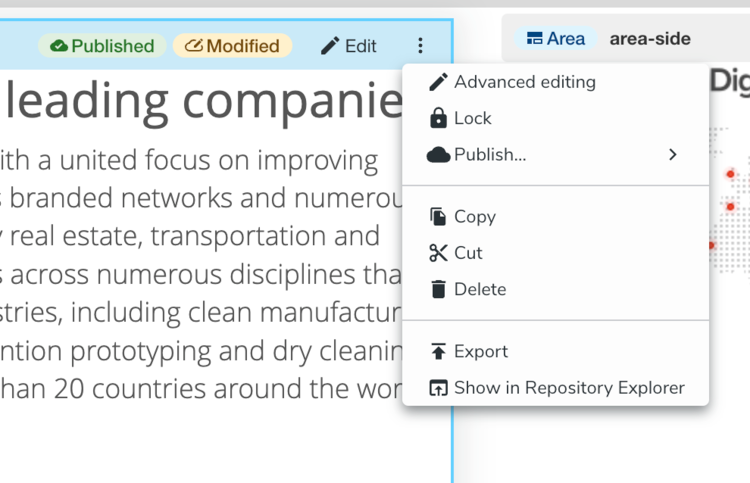Click the Copy documents icon

[x=438, y=217]
